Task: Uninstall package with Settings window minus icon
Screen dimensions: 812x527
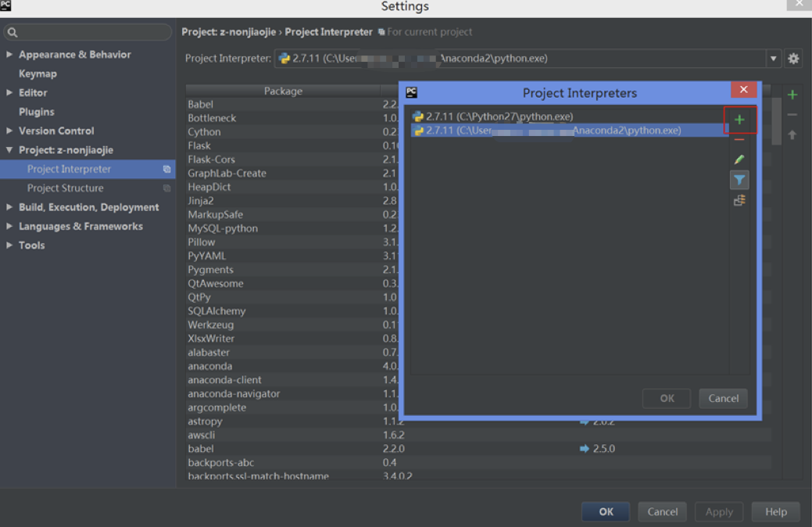Action: pyautogui.click(x=792, y=114)
